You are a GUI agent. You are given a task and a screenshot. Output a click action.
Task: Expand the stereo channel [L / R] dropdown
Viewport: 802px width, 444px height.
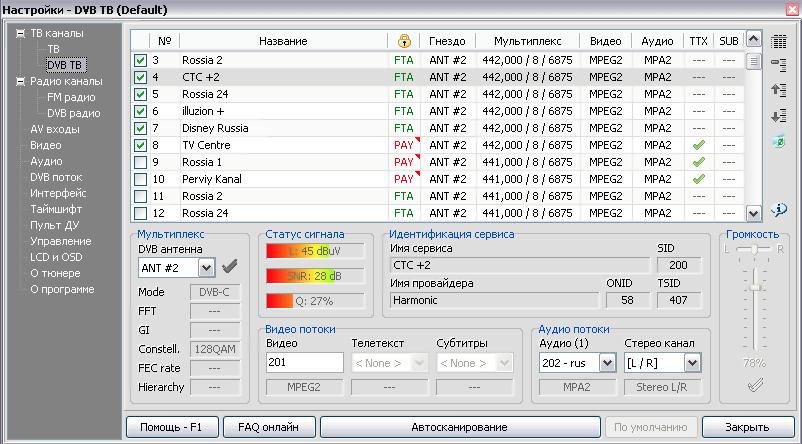[692, 363]
